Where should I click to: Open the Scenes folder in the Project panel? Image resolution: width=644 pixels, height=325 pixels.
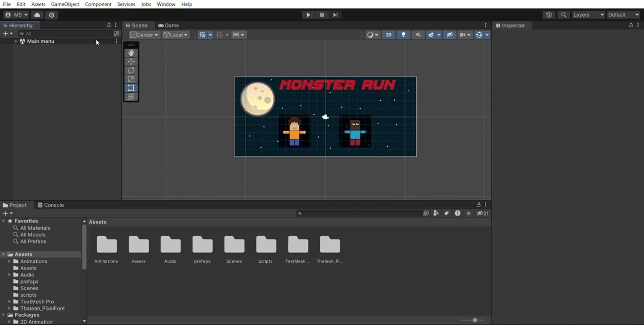point(234,244)
